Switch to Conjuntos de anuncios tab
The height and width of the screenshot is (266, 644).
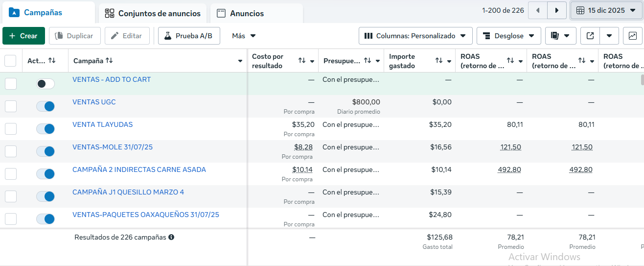(x=153, y=13)
